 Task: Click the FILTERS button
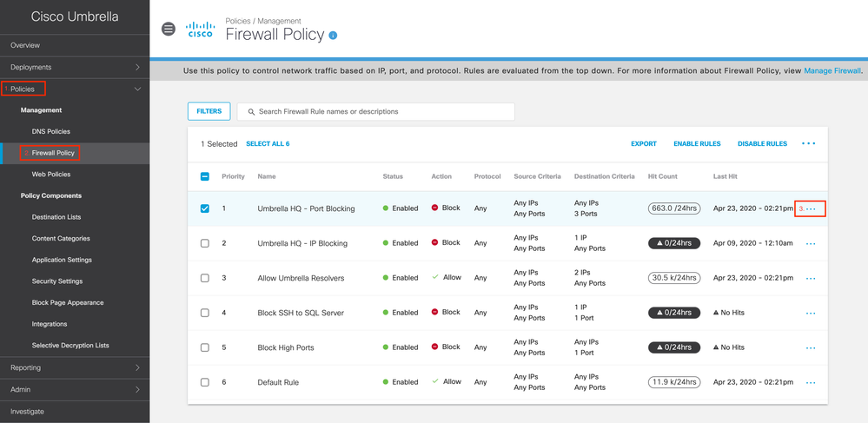(209, 111)
